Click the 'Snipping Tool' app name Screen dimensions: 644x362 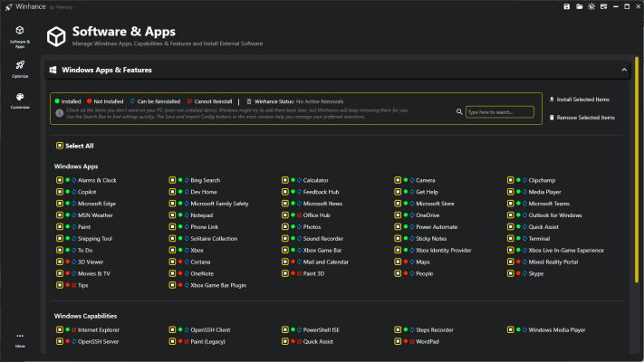coord(95,238)
